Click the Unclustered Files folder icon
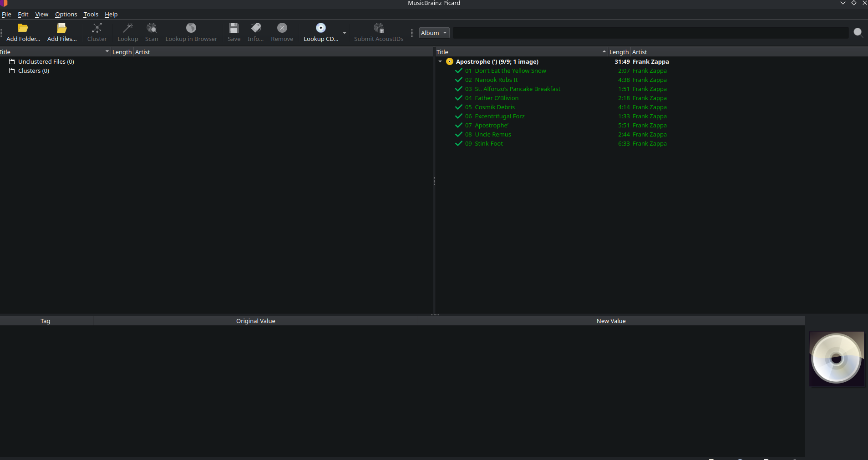This screenshot has width=868, height=460. point(12,61)
